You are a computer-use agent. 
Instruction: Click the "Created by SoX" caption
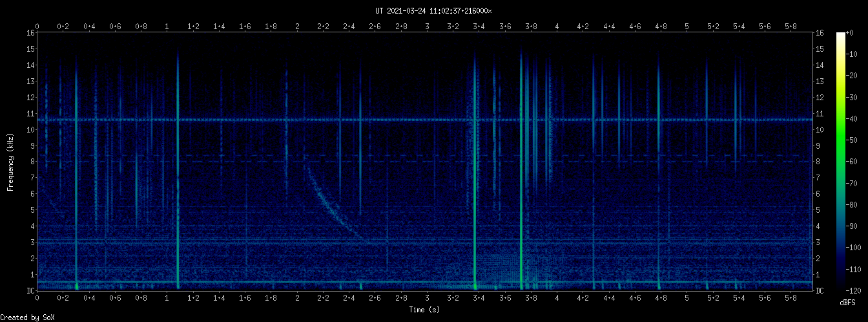pos(28,317)
